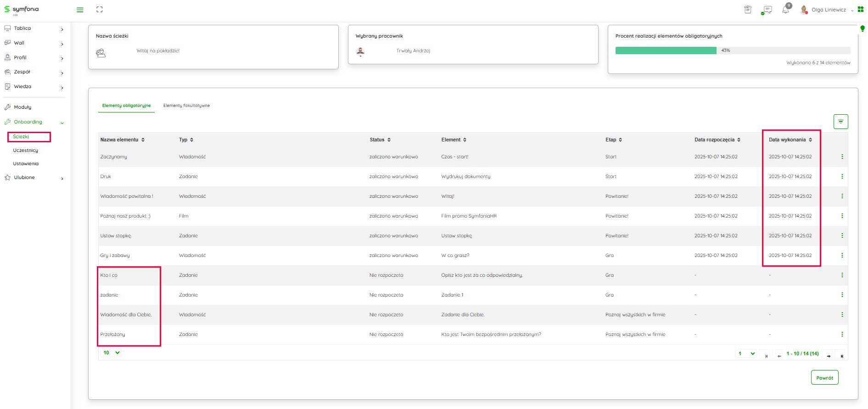Open the chat messages icon
Viewport: 868px width, 409px height.
(x=767, y=10)
